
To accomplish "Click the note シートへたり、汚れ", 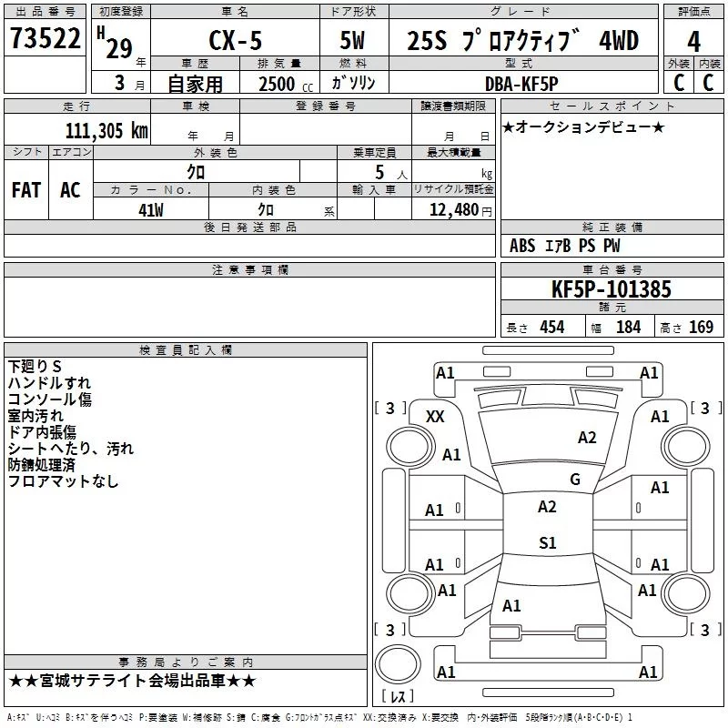I will 71,448.
